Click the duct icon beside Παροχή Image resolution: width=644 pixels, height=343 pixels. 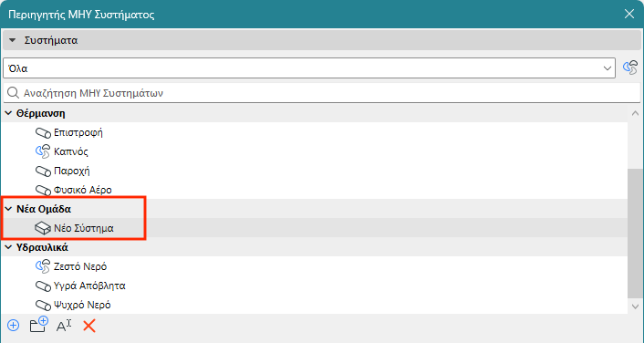[43, 171]
